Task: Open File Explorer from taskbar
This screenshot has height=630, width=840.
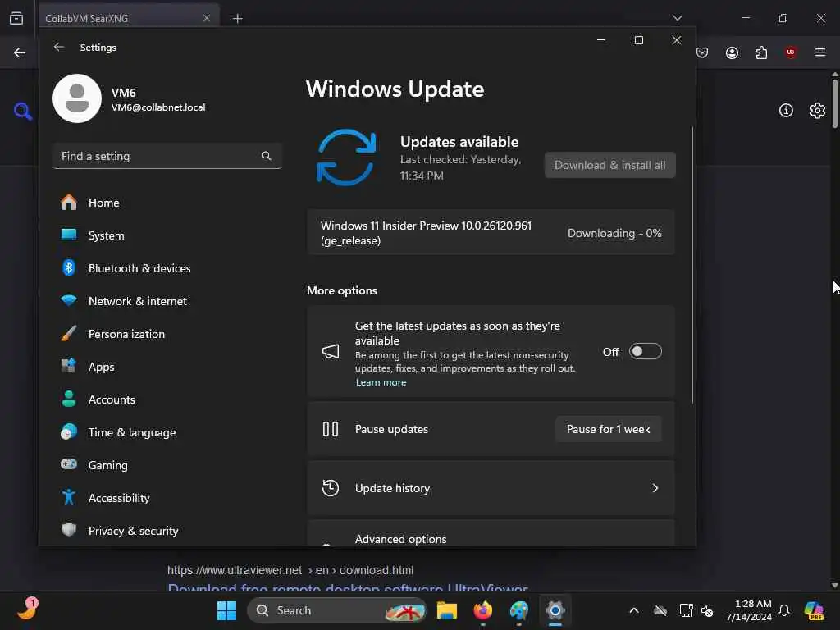Action: (x=447, y=610)
